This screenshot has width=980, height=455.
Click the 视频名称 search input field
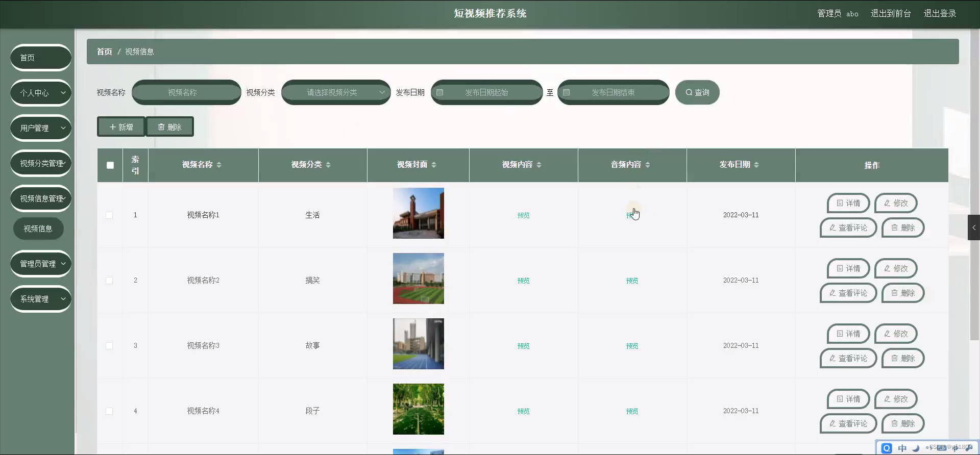coord(186,92)
